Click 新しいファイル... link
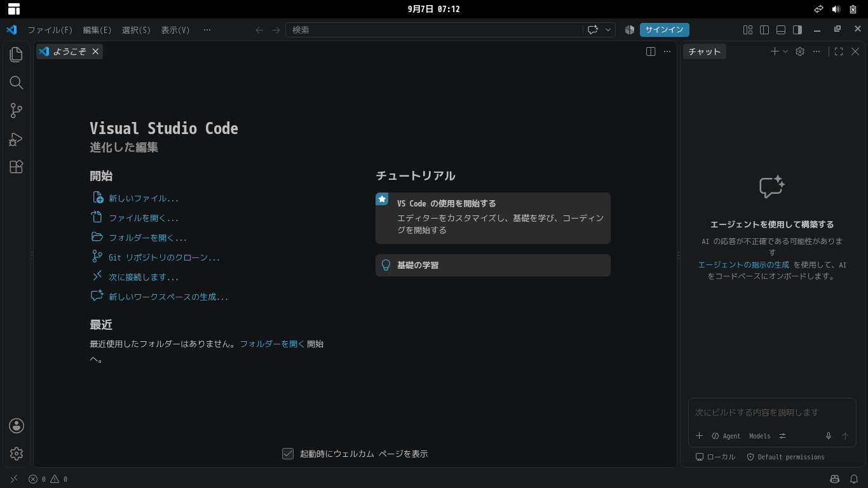 coord(144,198)
